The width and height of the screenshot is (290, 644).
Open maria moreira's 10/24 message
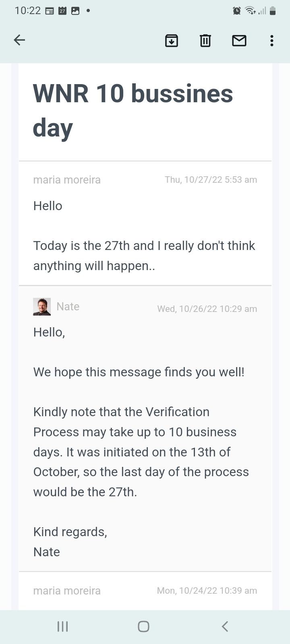67,591
